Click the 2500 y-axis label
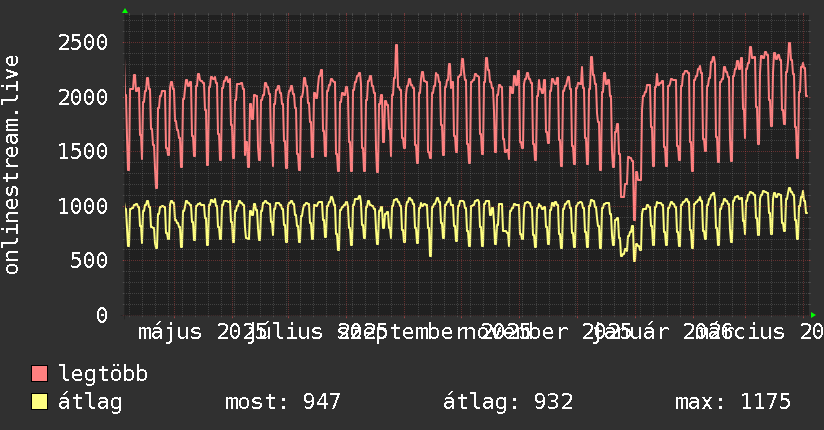 [83, 43]
